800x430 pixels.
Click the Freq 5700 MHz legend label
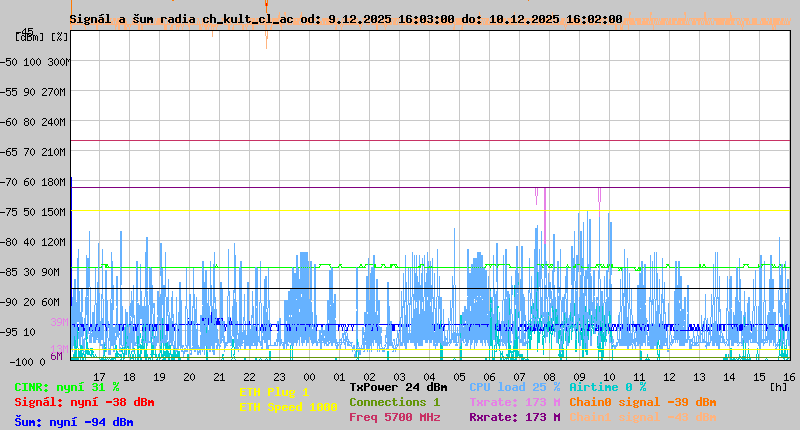click(394, 417)
